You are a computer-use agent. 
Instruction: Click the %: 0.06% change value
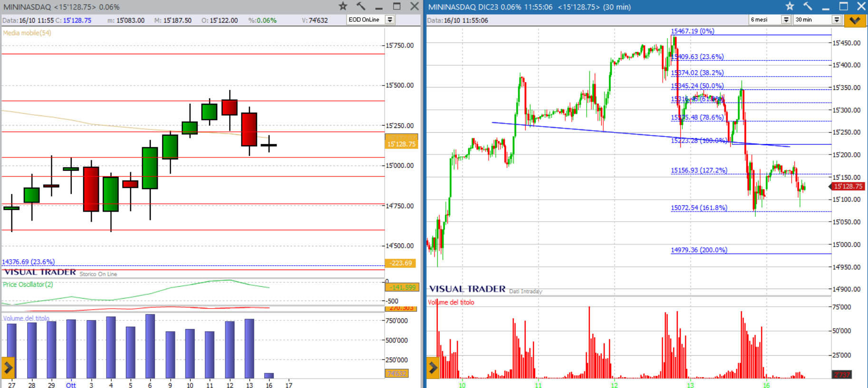click(262, 20)
